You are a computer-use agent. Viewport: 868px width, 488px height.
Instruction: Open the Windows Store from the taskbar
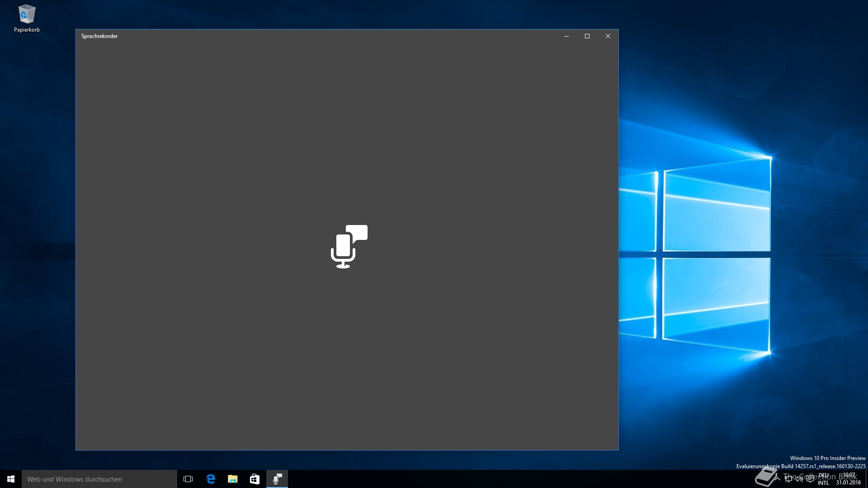[x=255, y=479]
